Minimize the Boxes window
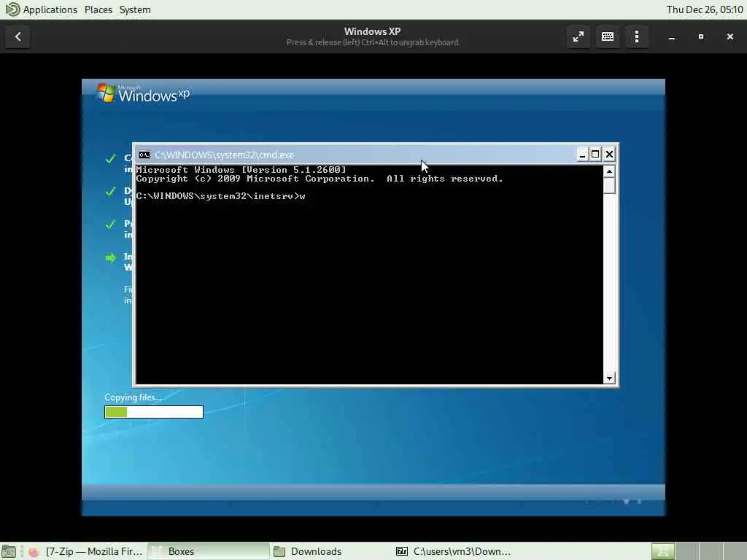747x560 pixels. (672, 36)
